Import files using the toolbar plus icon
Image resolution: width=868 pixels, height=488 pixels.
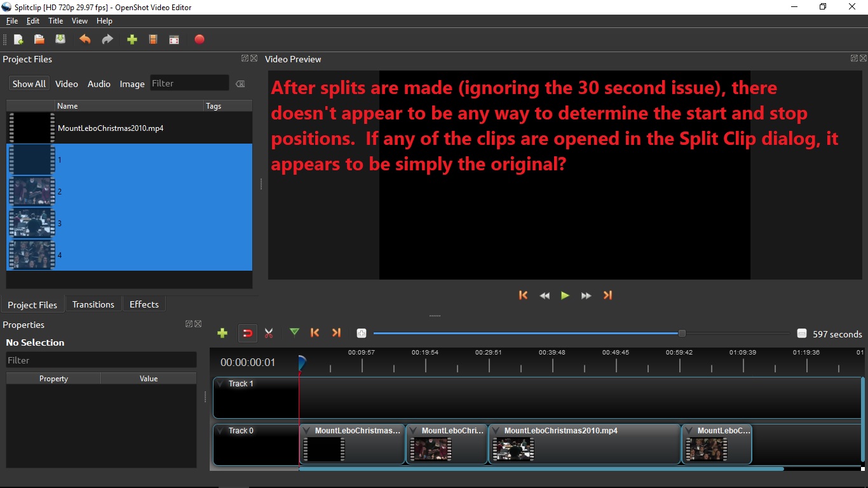click(132, 39)
